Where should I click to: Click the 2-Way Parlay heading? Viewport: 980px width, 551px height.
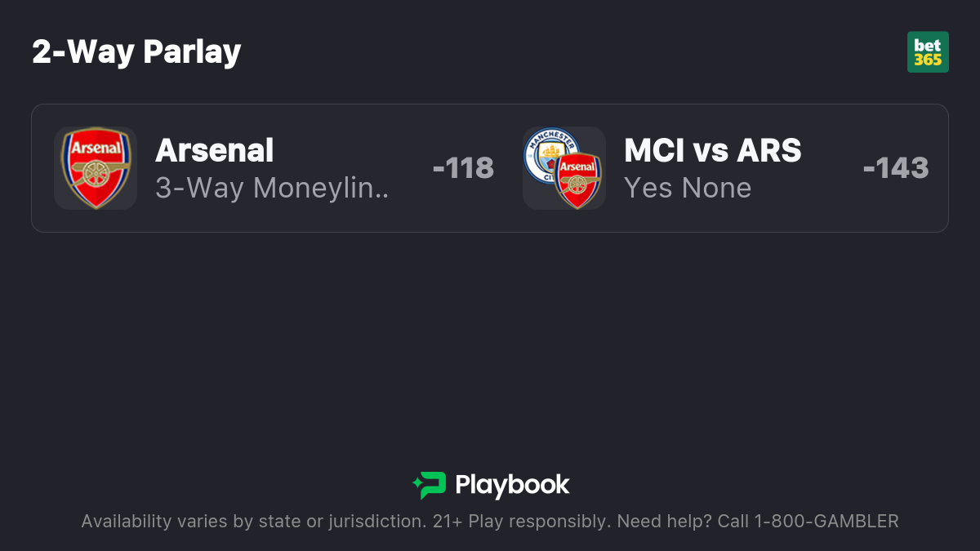coord(136,52)
